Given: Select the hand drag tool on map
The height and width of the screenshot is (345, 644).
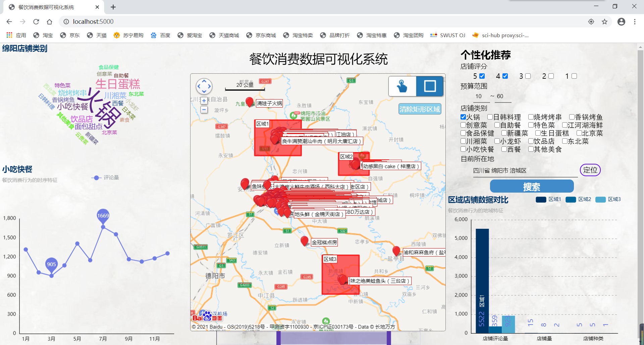Looking at the screenshot, I should [x=402, y=86].
